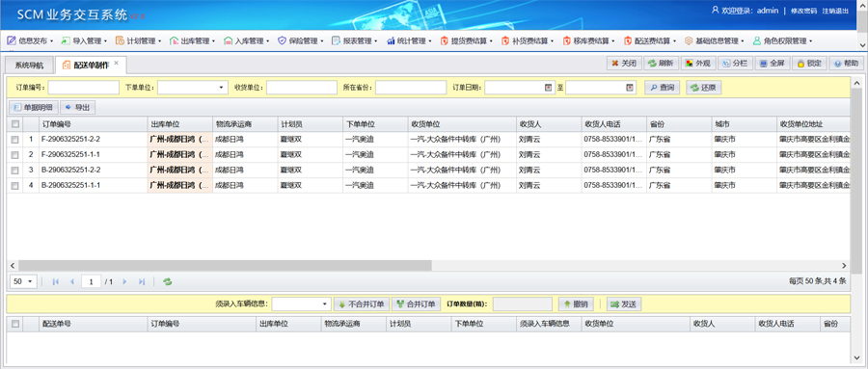The height and width of the screenshot is (369, 868).
Task: Go to last page in pager
Action: coord(142,281)
